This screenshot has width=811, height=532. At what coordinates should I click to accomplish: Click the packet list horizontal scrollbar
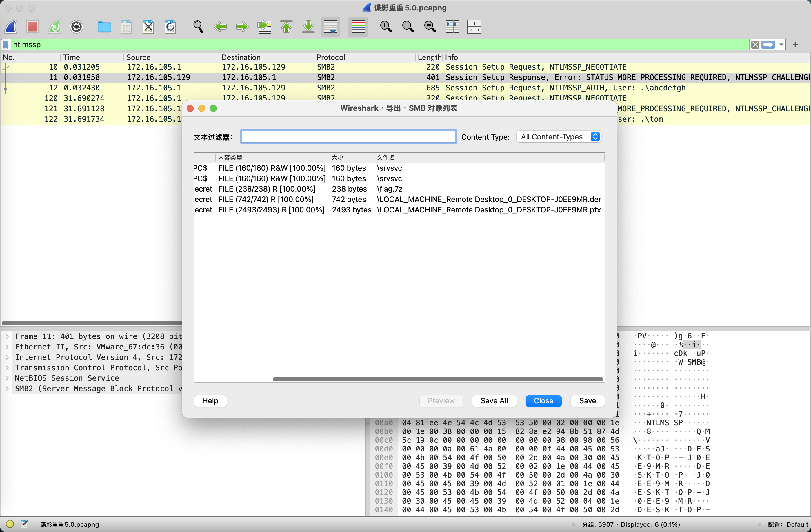[92, 323]
